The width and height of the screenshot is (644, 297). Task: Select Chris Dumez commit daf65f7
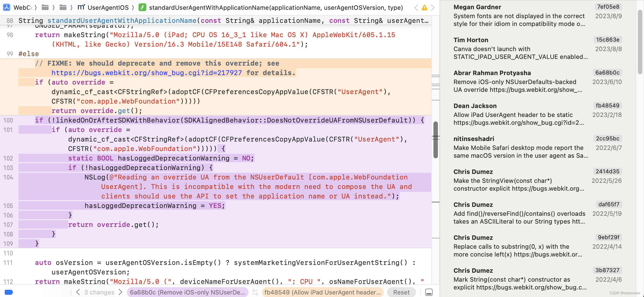(538, 213)
